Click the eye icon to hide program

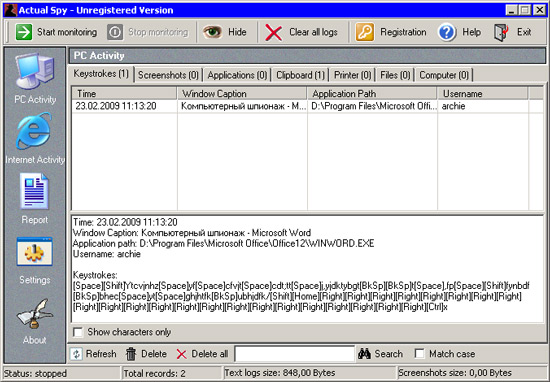tap(212, 32)
